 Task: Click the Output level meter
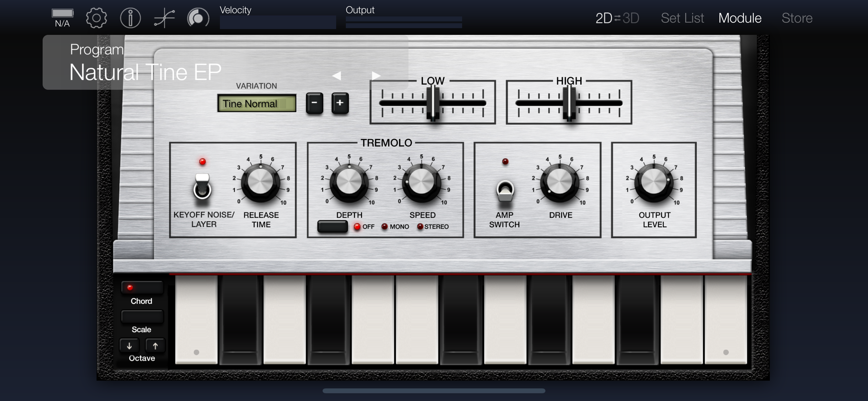(x=404, y=22)
